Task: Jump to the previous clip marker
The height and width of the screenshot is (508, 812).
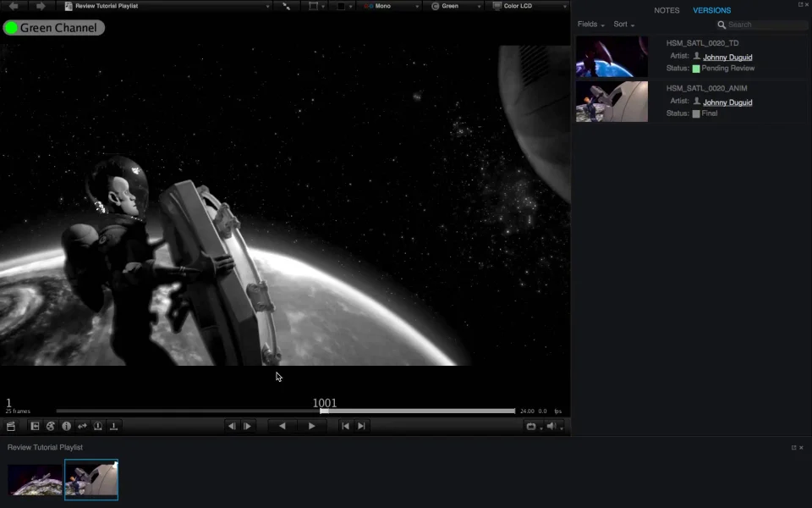Action: 345,426
